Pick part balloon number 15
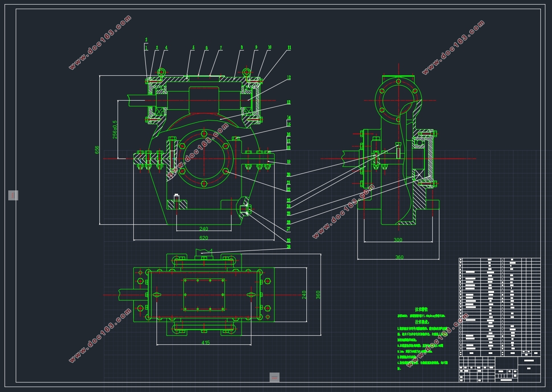The image size is (552, 392). tap(289, 125)
